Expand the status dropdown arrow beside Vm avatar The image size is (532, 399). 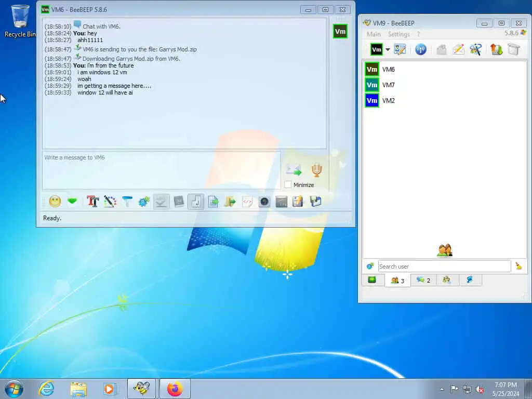tap(388, 49)
